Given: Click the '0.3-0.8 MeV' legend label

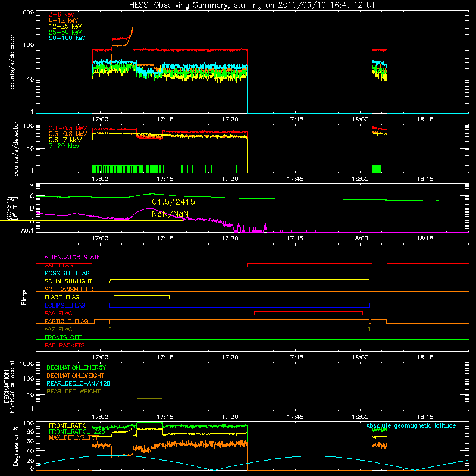Looking at the screenshot, I should (68, 134).
